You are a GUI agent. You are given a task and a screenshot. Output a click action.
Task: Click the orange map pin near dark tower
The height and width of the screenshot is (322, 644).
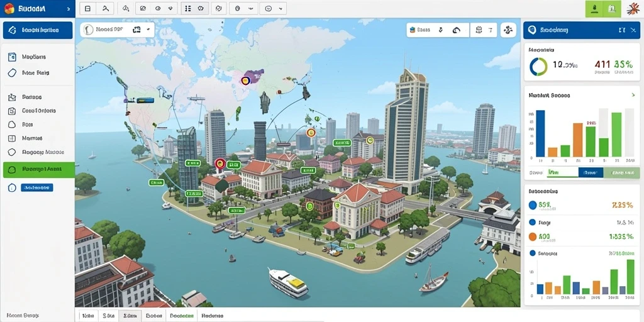coord(311,133)
